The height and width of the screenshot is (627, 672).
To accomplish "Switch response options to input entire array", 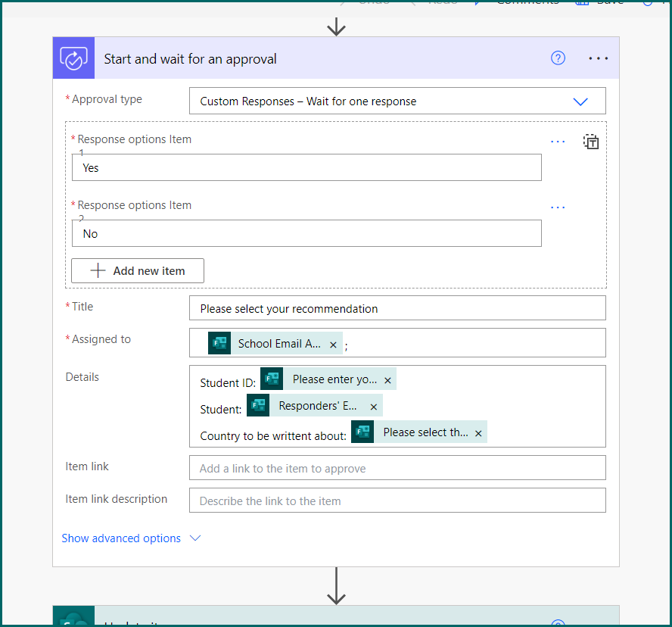I will (x=590, y=142).
